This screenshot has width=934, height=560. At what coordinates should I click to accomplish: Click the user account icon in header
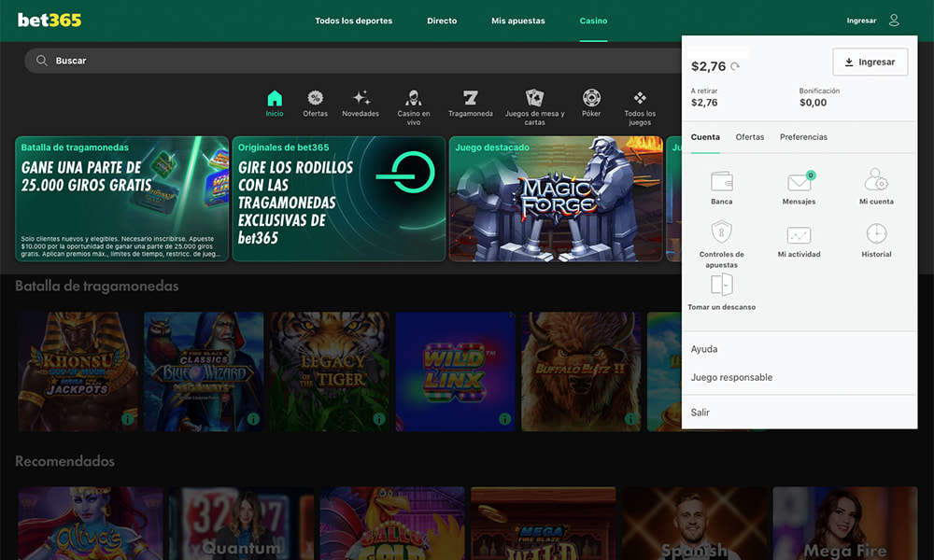coord(894,21)
